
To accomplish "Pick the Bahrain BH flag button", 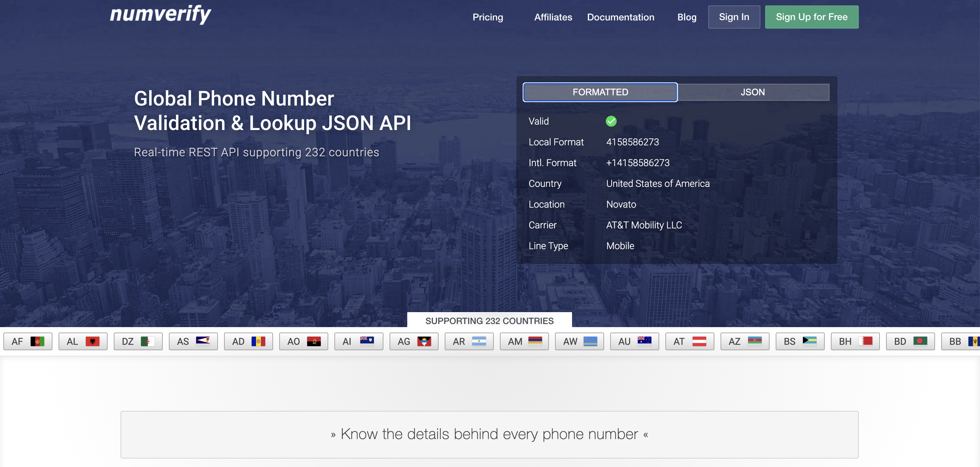I will click(855, 341).
